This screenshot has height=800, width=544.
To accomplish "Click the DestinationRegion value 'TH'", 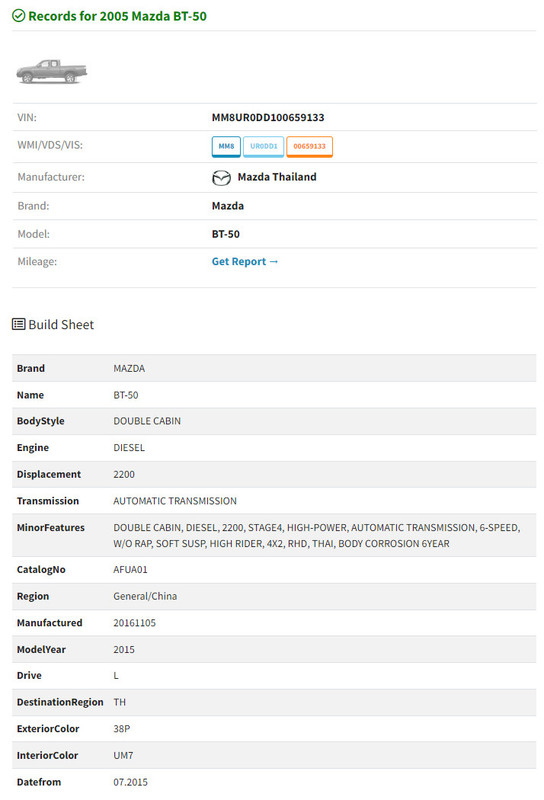I will [119, 703].
